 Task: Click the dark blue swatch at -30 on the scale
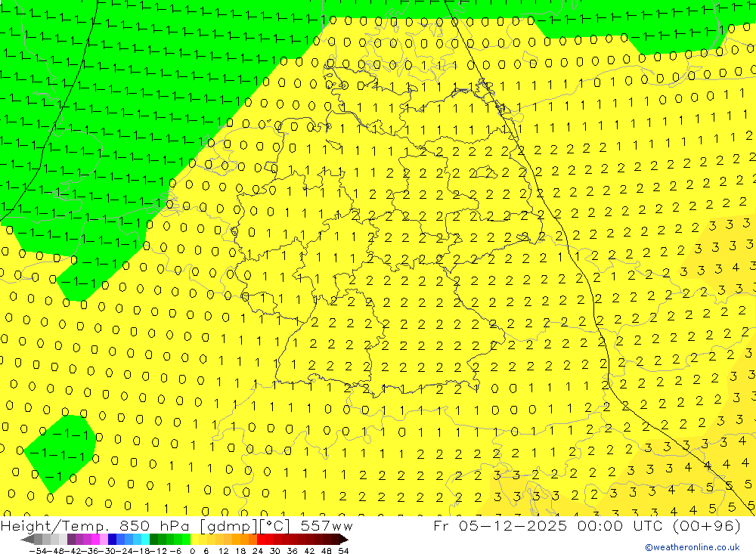112,539
